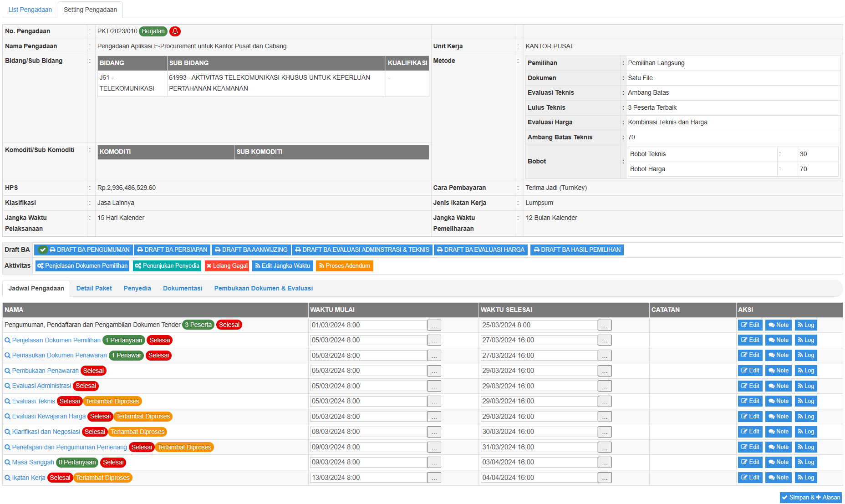845x504 pixels.
Task: Add Note on Evaluasi Administrasi row
Action: tap(778, 386)
